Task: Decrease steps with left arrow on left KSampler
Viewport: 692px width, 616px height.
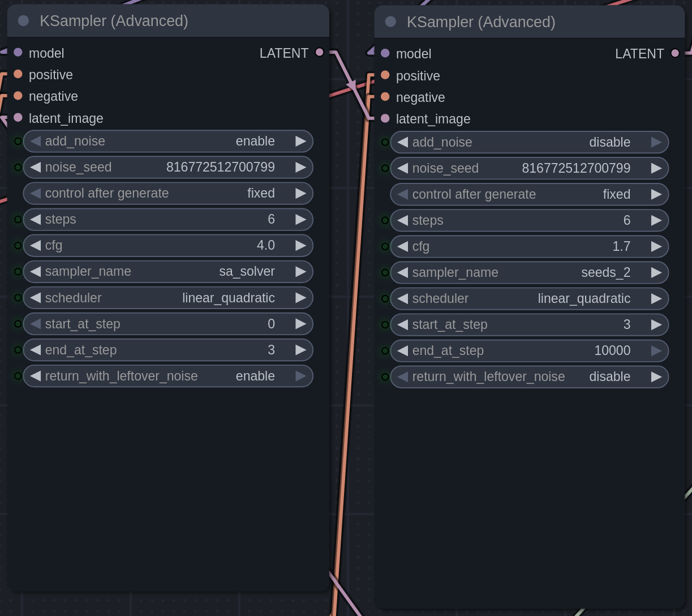Action: coord(35,220)
